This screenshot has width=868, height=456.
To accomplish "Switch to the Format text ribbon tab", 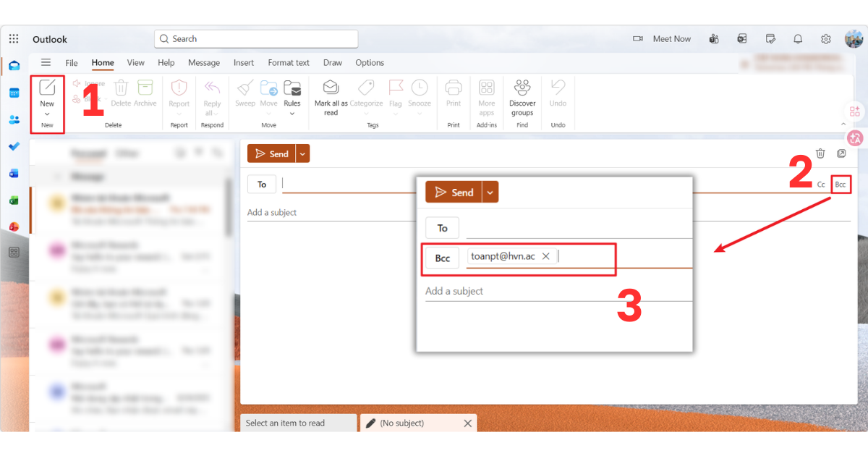I will tap(289, 63).
